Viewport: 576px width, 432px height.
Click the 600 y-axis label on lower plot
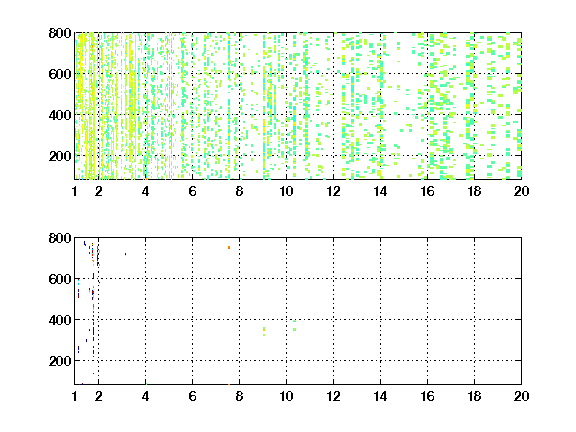coord(60,279)
